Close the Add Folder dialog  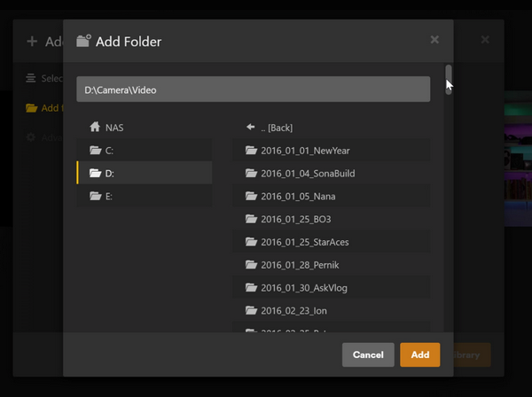(x=434, y=40)
